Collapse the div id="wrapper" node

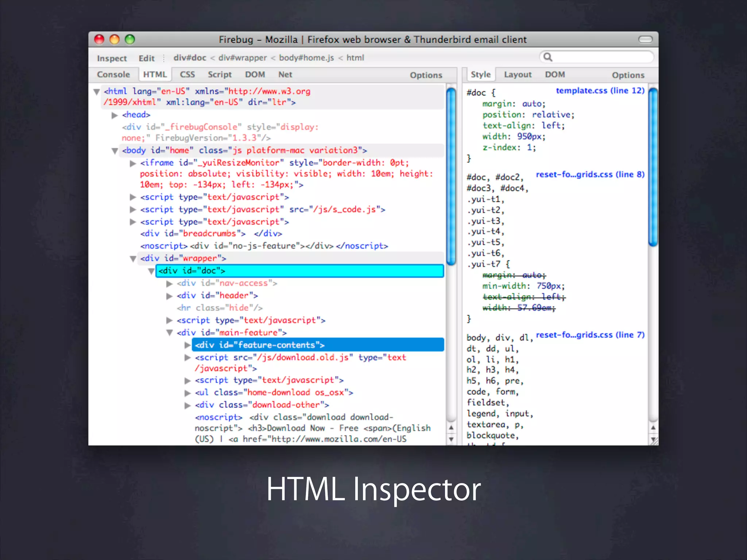(133, 258)
